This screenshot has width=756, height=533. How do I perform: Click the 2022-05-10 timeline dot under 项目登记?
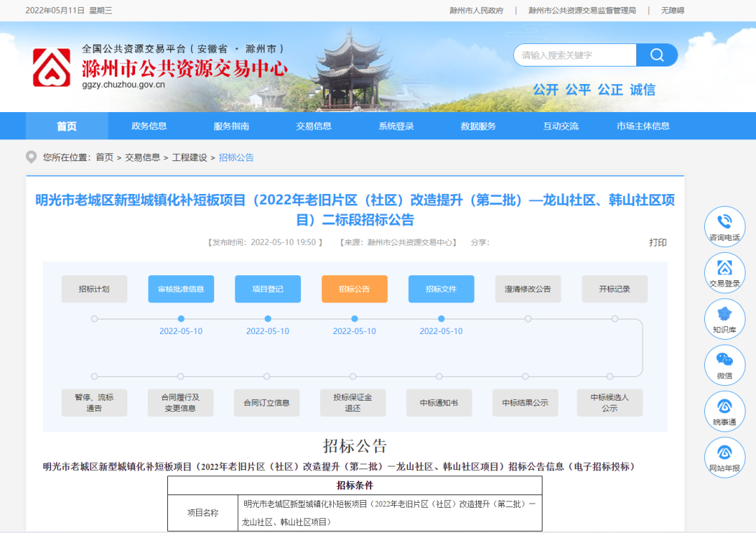click(267, 319)
